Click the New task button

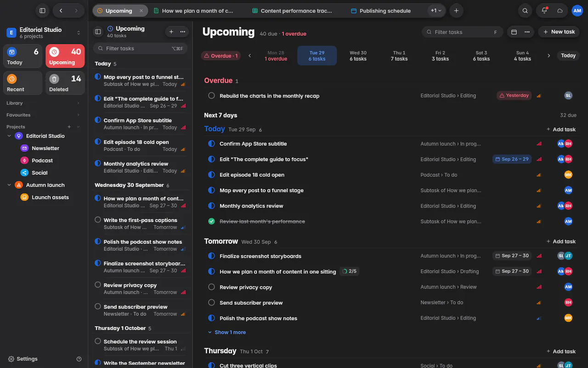pyautogui.click(x=559, y=32)
